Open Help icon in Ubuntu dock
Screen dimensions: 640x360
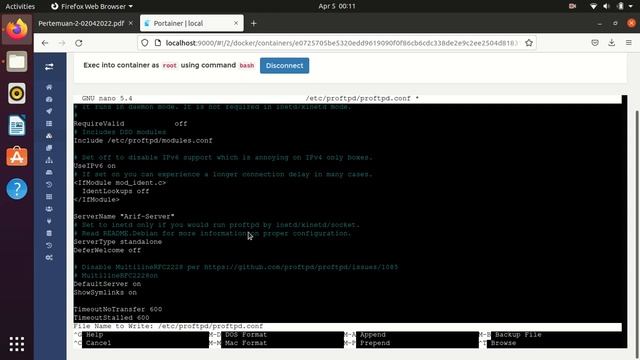(17, 189)
